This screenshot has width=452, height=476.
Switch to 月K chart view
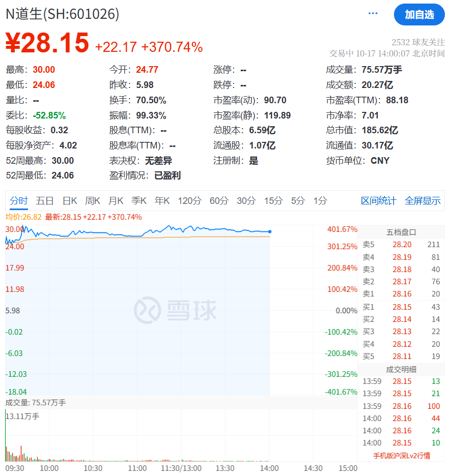coord(116,201)
